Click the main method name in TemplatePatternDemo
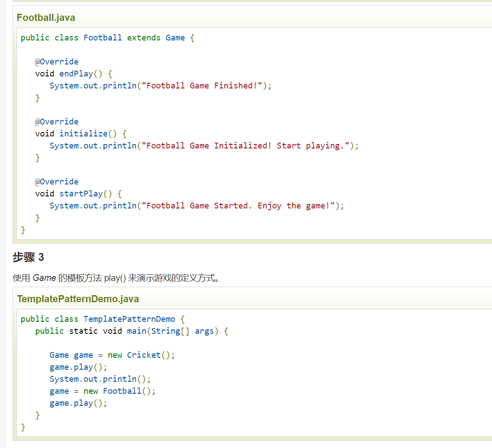The image size is (492, 448). [x=136, y=331]
